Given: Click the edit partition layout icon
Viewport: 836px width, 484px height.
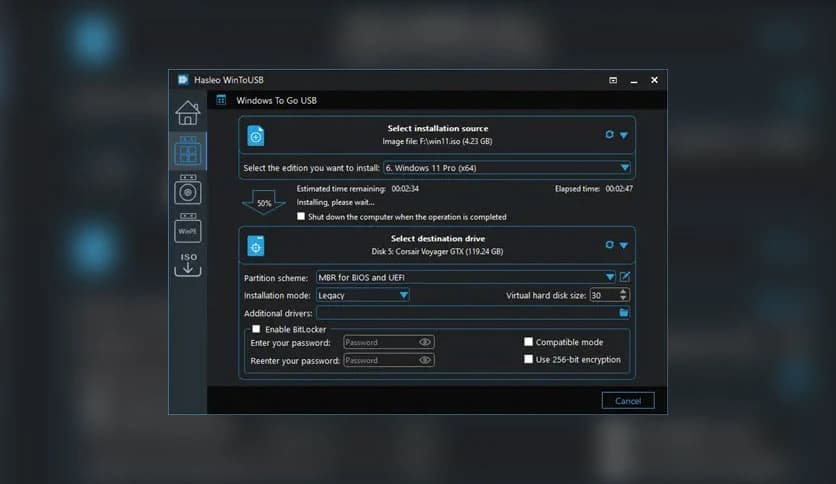Looking at the screenshot, I should (x=625, y=277).
